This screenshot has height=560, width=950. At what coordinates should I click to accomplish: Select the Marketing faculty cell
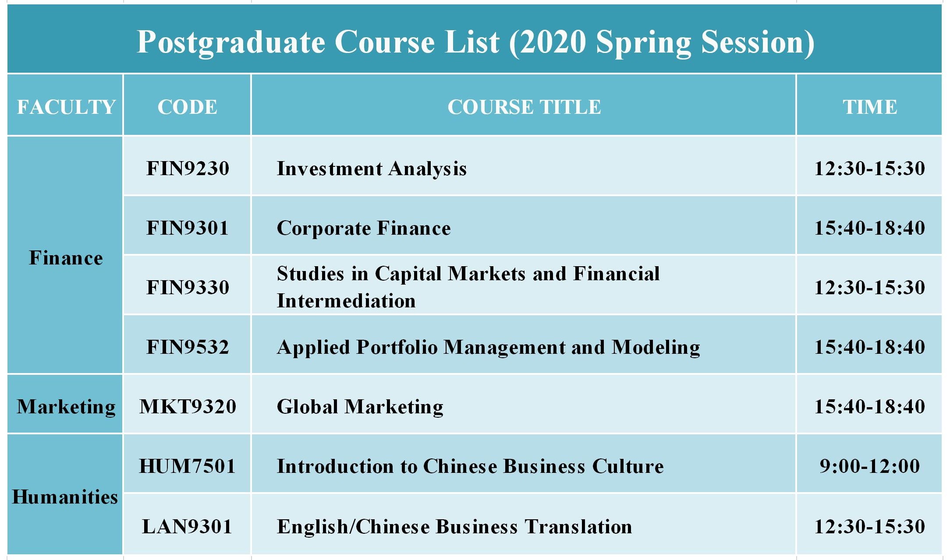(65, 404)
